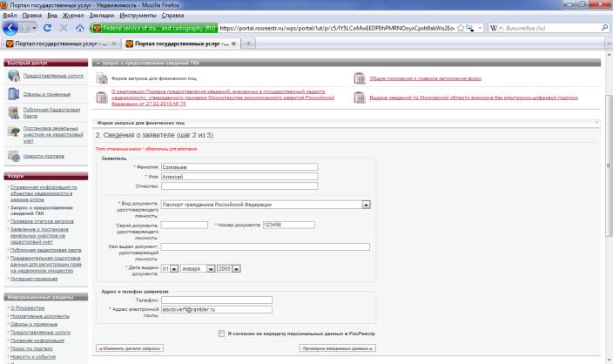This screenshot has width=613, height=364.
Task: Click the document icon beside Общие положения link
Action: 360,78
